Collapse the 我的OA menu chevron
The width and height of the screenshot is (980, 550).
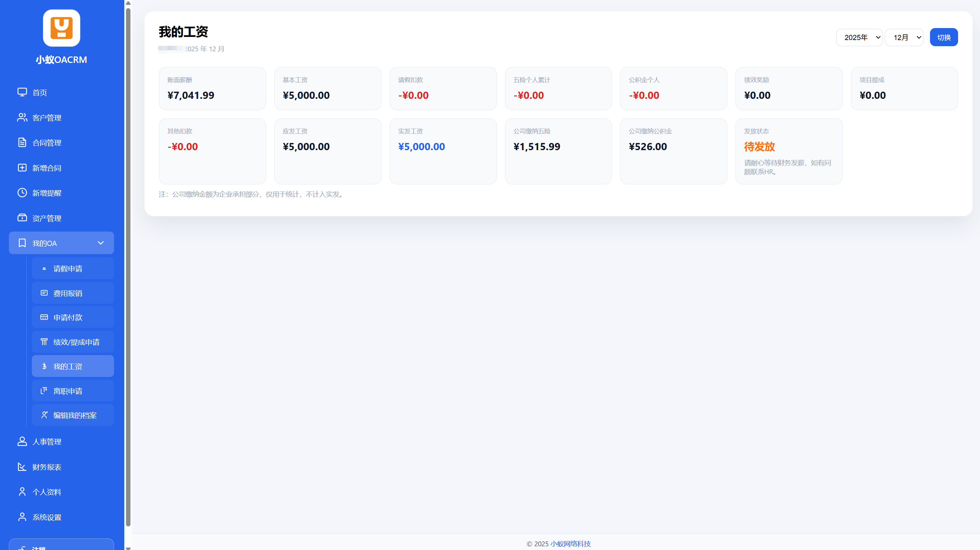pos(100,243)
